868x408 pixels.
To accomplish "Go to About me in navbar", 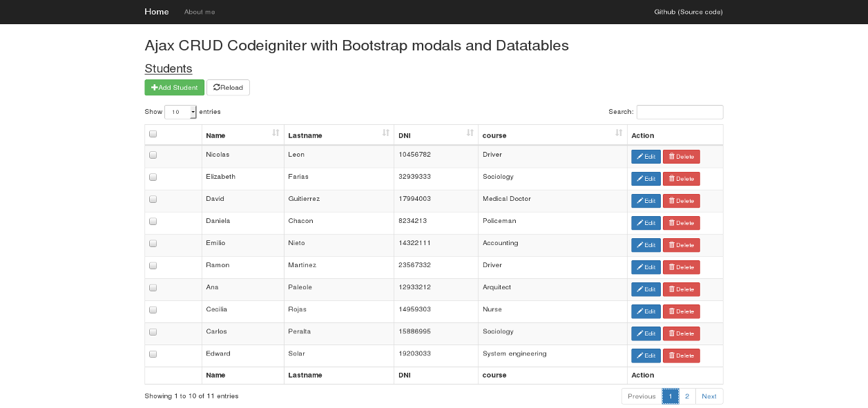I will pos(200,12).
